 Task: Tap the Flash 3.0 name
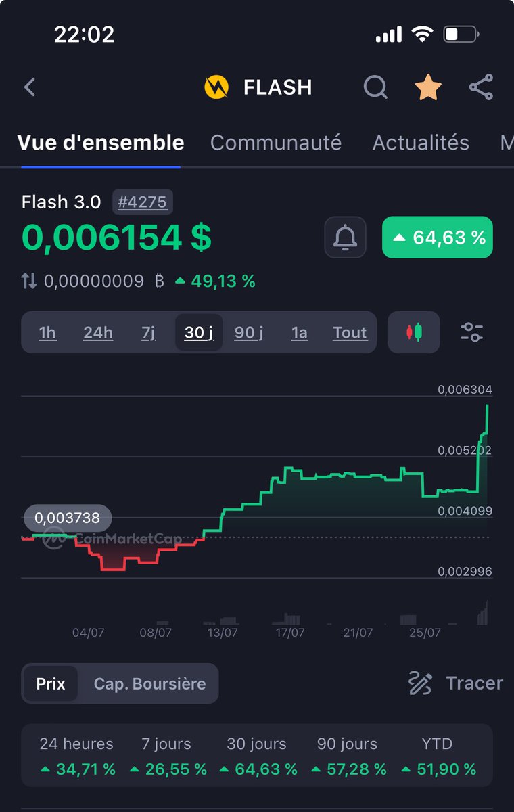(62, 202)
